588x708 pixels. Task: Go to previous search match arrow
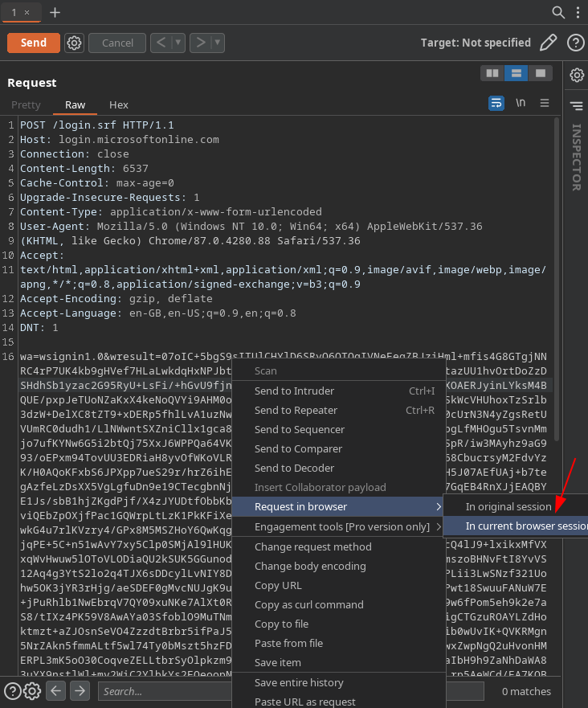coord(55,691)
